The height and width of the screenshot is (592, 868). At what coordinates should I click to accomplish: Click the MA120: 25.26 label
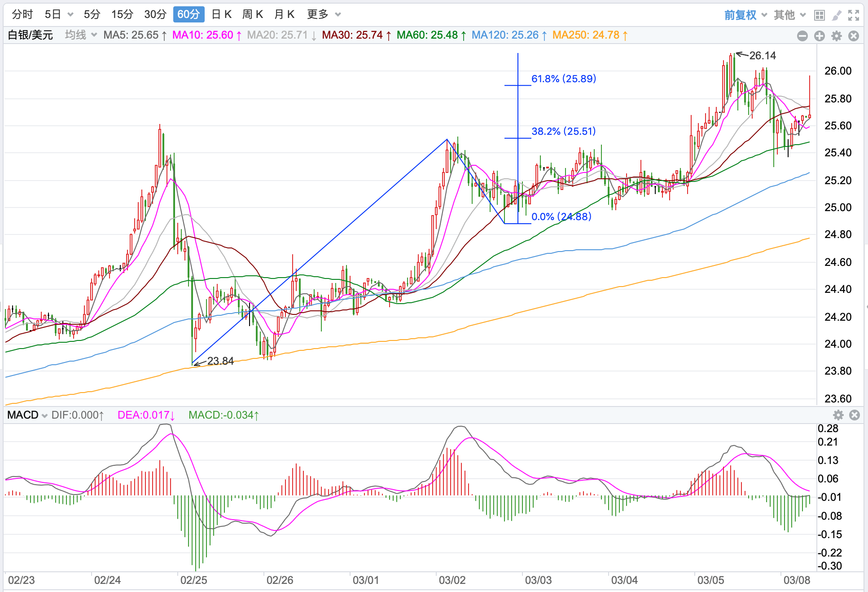coord(509,35)
